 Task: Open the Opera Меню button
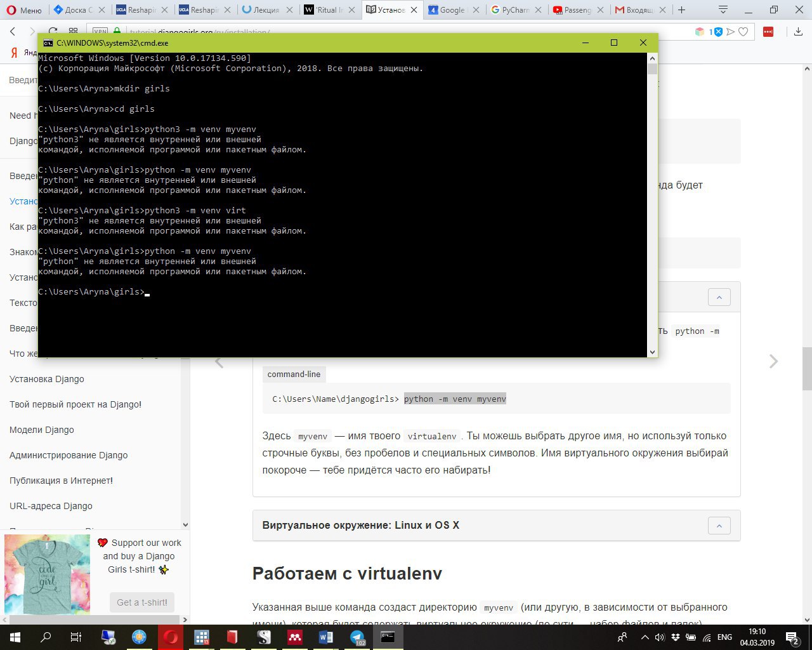pos(24,10)
